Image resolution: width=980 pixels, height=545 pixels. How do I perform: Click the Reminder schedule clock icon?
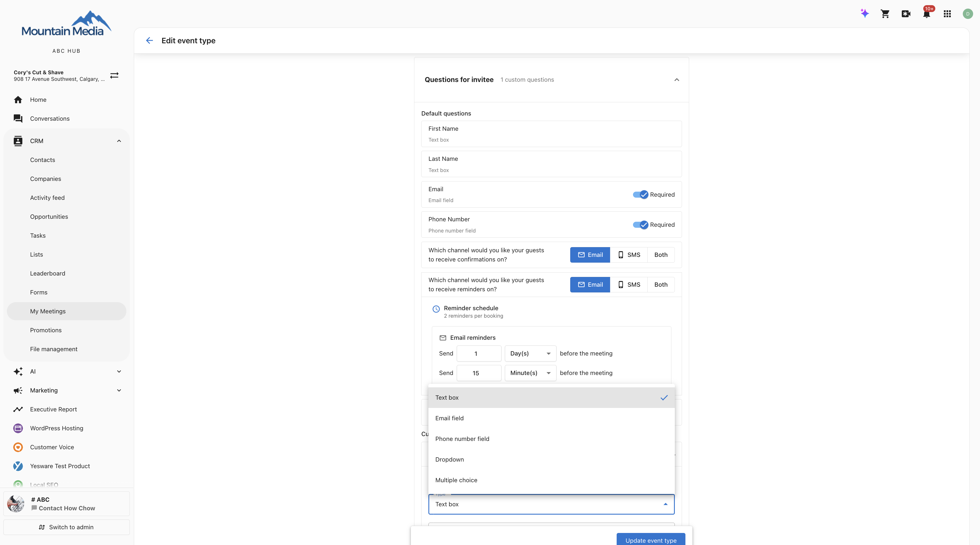[436, 309]
